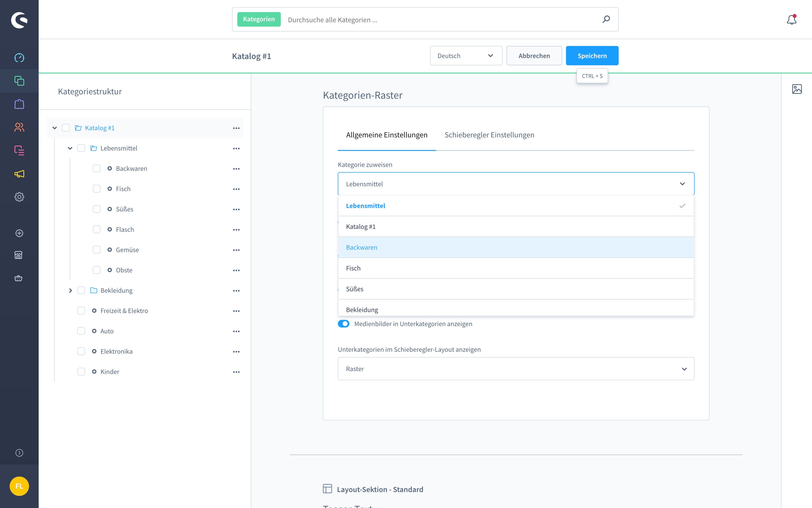Check the Auto checkbox

(81, 331)
